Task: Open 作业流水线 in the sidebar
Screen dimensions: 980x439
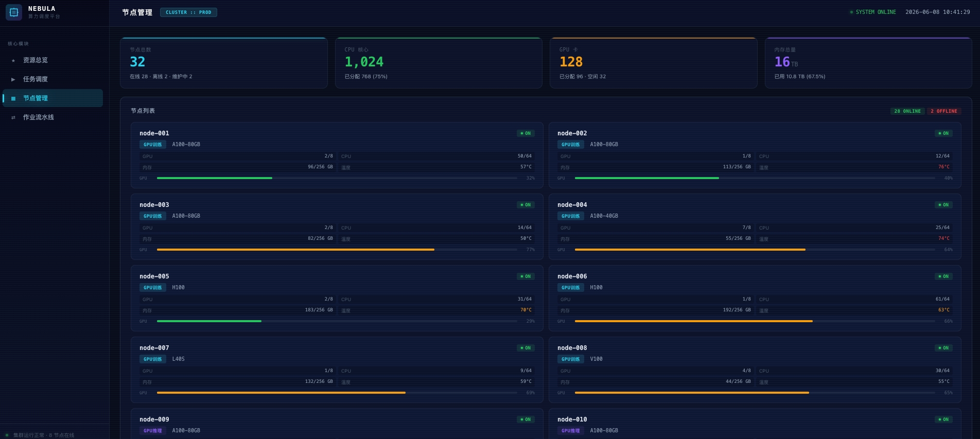Action: pos(53,117)
